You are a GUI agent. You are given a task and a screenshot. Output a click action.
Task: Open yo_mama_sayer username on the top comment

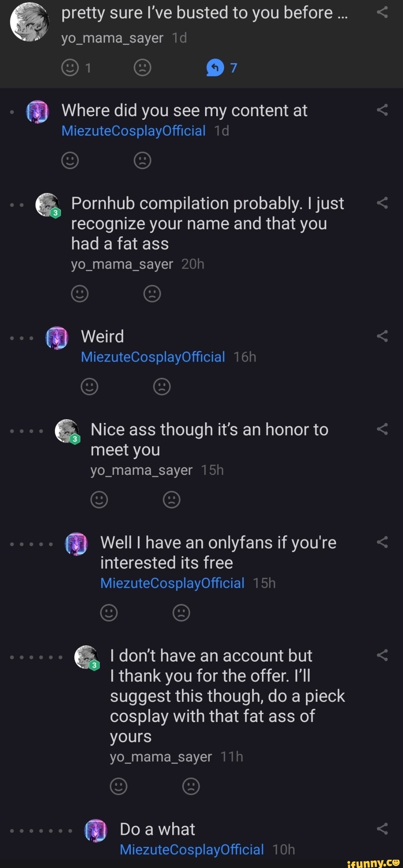coord(112,38)
